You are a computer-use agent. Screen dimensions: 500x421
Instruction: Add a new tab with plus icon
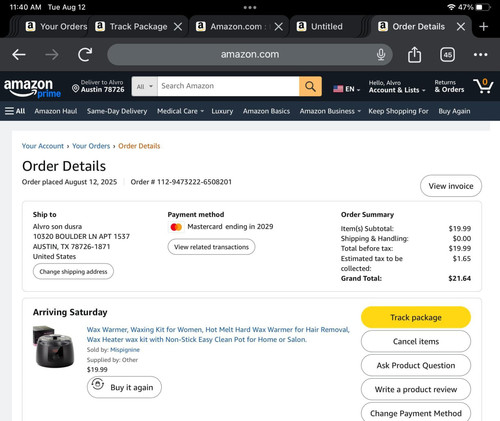point(483,26)
